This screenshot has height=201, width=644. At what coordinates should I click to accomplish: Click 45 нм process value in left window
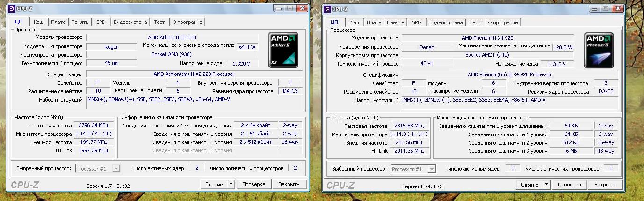pos(111,63)
